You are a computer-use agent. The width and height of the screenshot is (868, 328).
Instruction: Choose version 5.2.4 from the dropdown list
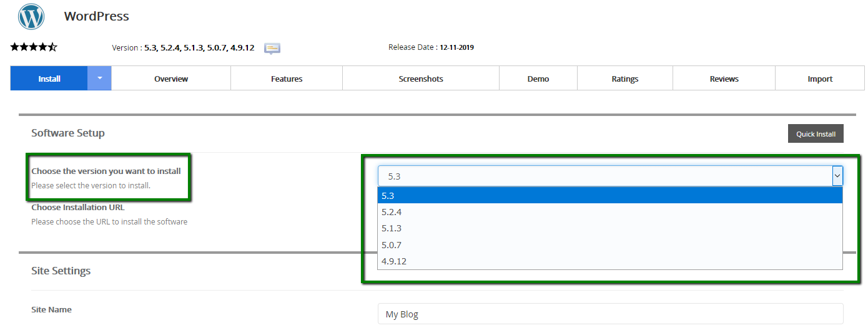pyautogui.click(x=610, y=212)
